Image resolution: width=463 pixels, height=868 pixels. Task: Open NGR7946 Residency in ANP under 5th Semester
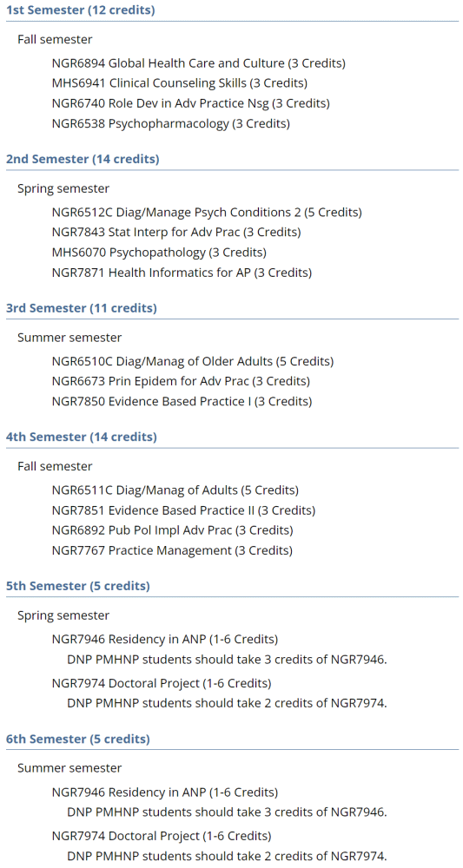tap(164, 640)
